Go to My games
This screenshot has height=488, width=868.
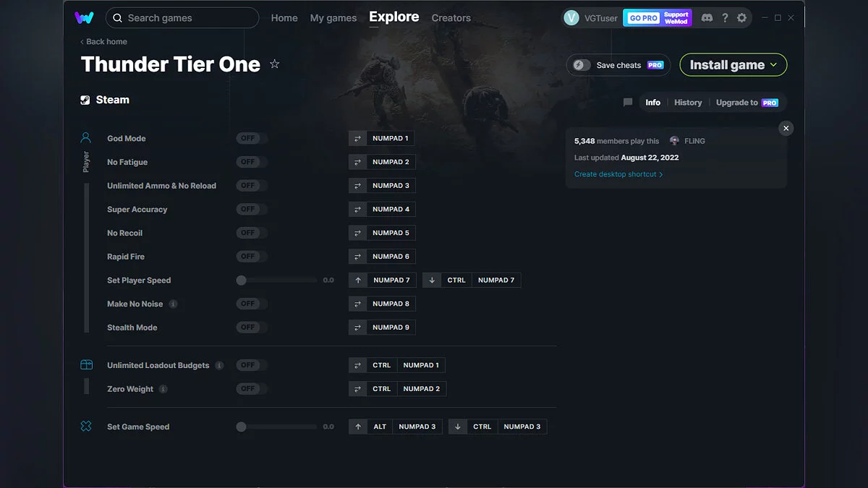(x=333, y=18)
